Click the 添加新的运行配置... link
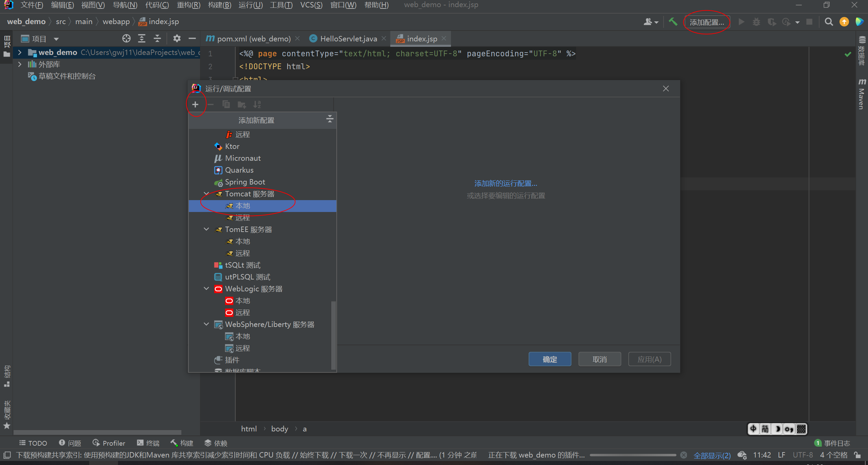This screenshot has height=465, width=868. point(506,183)
